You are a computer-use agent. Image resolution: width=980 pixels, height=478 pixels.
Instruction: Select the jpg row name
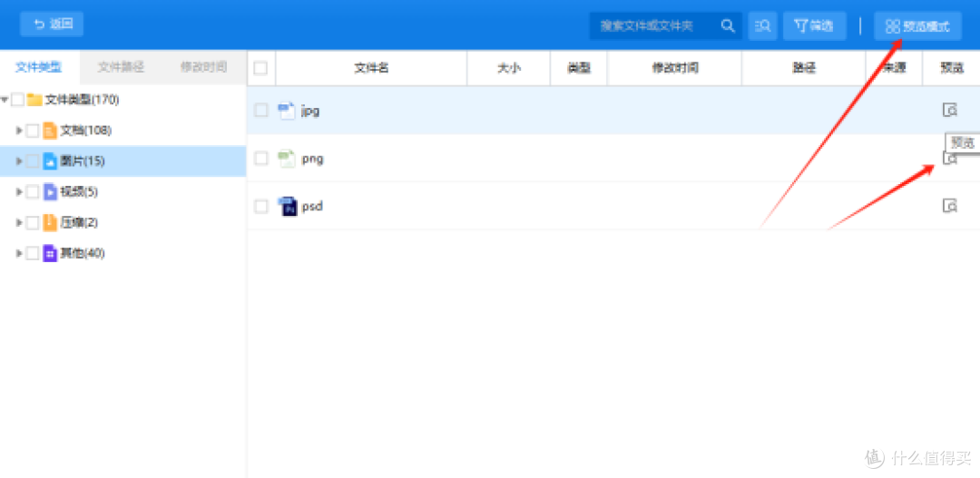310,112
